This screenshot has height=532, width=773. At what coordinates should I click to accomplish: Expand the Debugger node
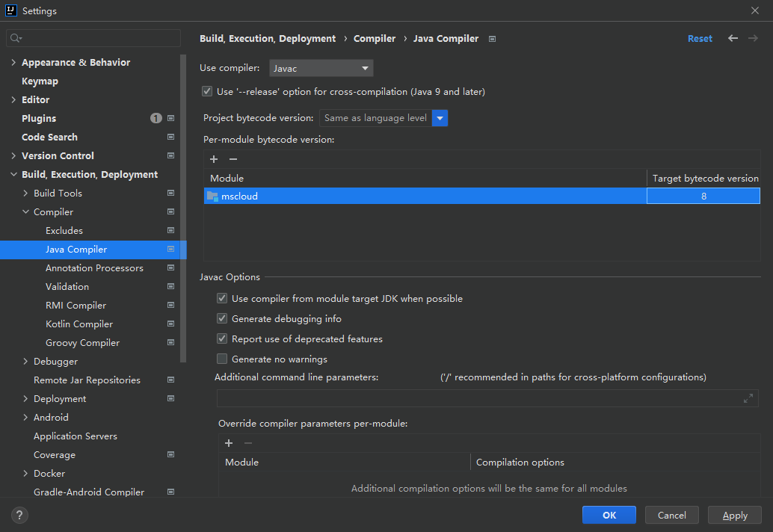pyautogui.click(x=25, y=361)
